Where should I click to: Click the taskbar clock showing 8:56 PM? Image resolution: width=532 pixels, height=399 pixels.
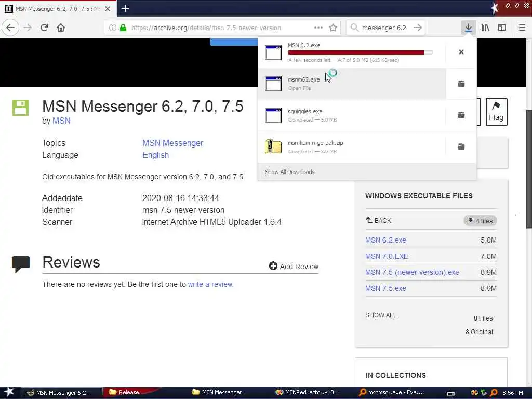[x=512, y=393]
